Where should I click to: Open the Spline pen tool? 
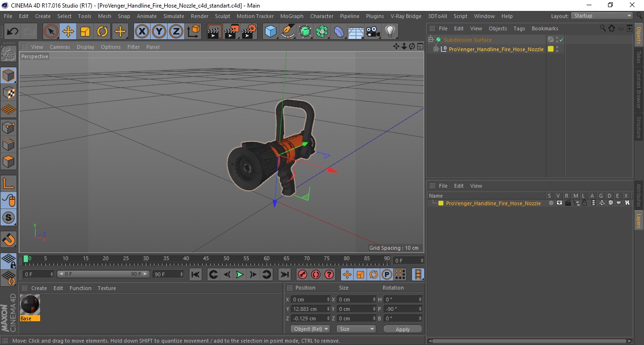tap(288, 32)
